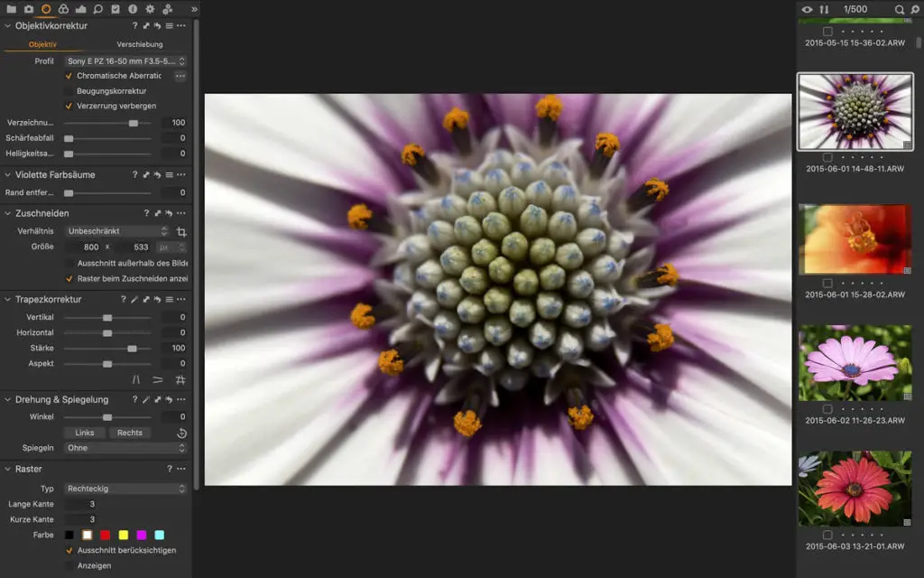
Task: Click the crop width field showing 800
Action: pyautogui.click(x=84, y=247)
